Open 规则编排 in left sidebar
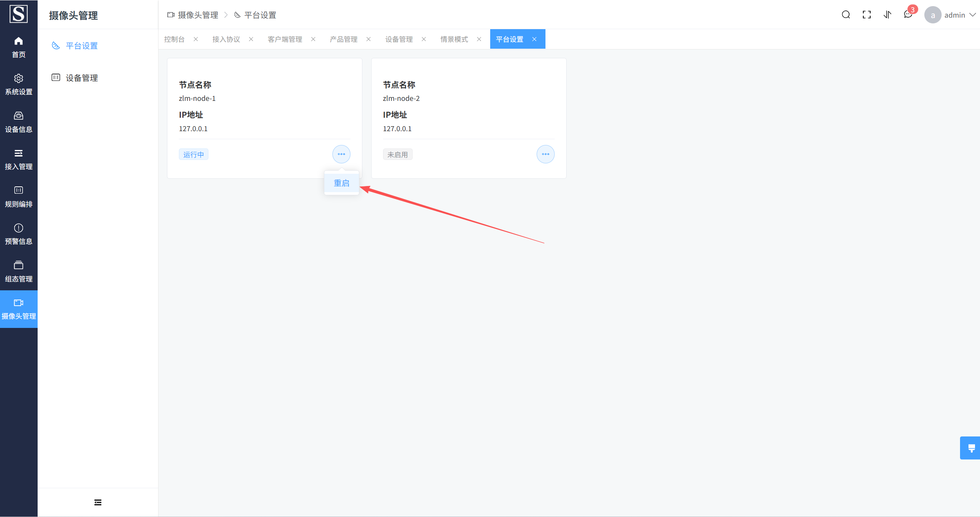Viewport: 980px width, 517px height. 18,196
